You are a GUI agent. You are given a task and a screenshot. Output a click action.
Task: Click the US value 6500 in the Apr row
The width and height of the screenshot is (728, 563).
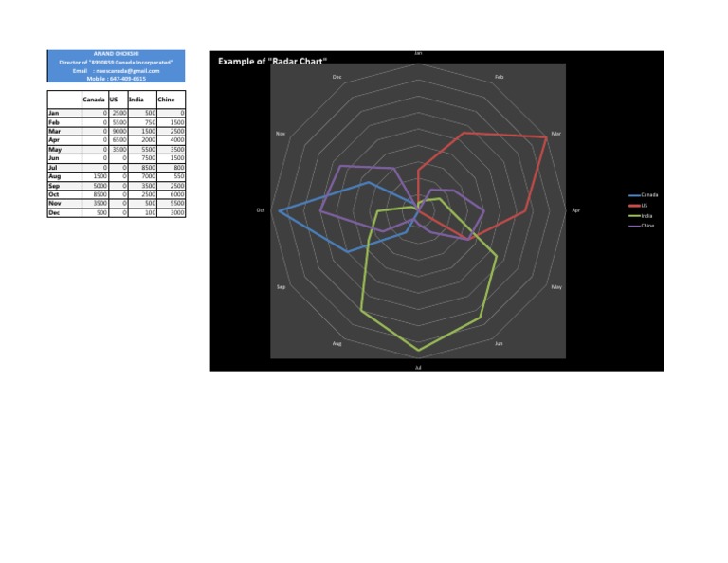(x=119, y=139)
